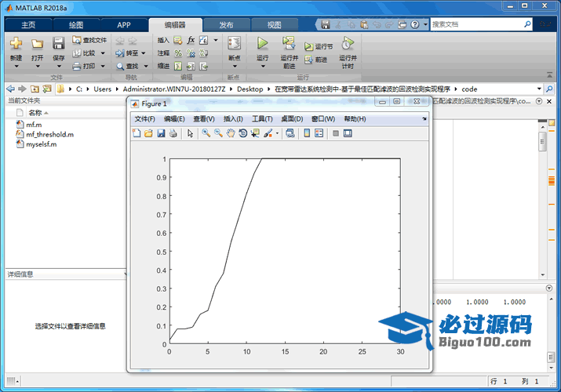Screen dimensions: 561x392
Task: Click the Go To (转至) icon
Action: pos(120,53)
